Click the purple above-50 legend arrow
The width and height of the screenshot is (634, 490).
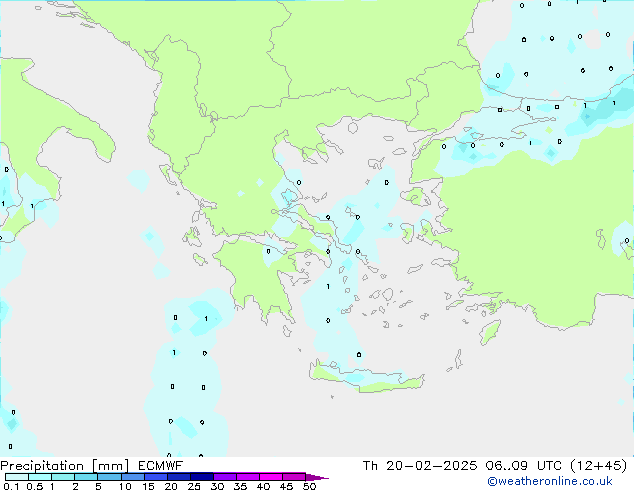pos(317,477)
